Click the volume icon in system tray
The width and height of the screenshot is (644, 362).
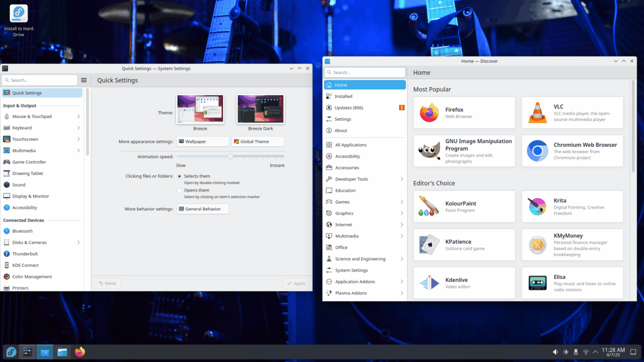click(555, 352)
